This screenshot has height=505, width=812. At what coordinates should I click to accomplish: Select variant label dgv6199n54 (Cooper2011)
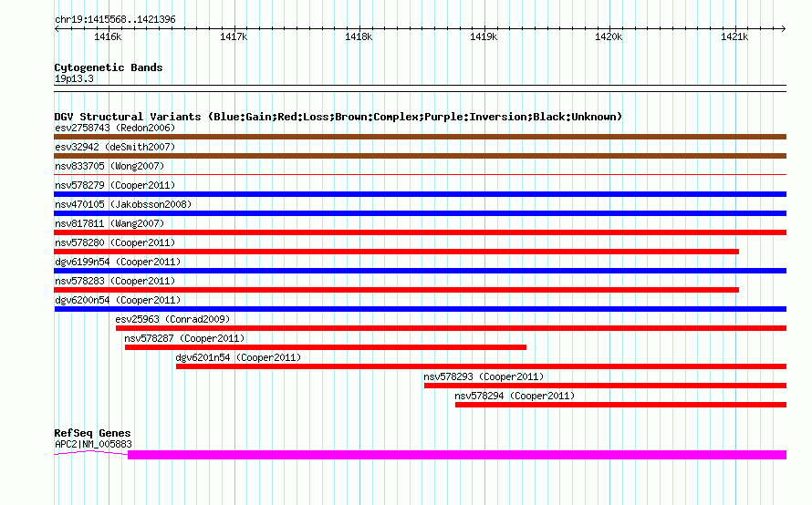(x=118, y=262)
